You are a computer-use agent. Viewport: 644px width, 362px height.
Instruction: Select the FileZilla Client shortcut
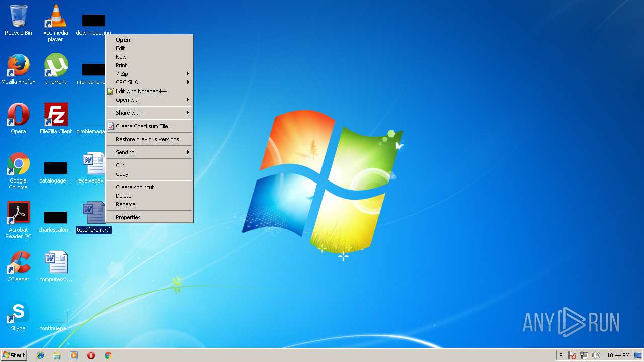click(x=56, y=119)
